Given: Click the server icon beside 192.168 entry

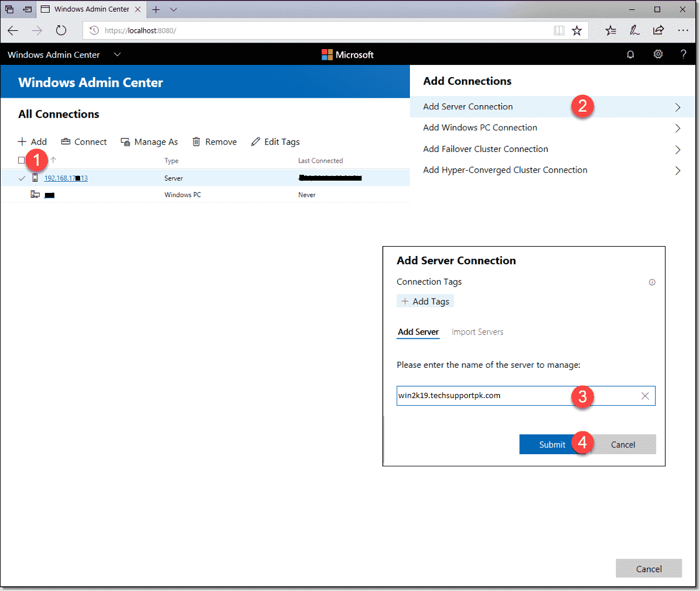Looking at the screenshot, I should 35,178.
